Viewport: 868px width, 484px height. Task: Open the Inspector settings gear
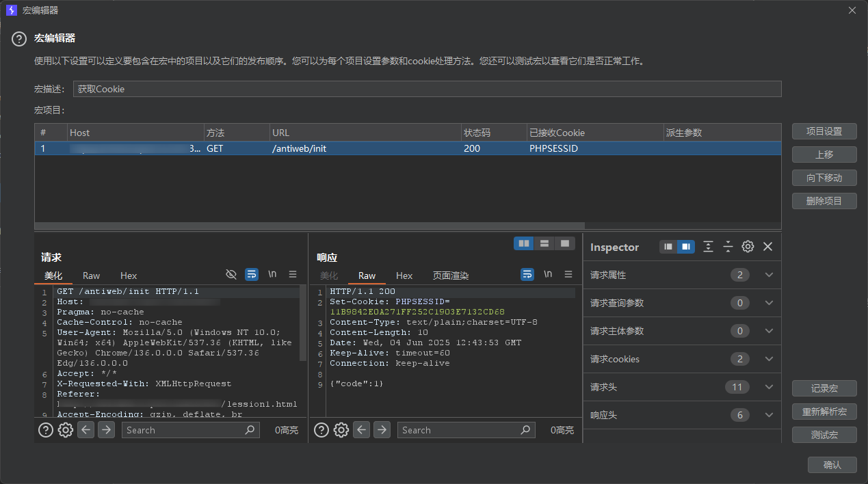(x=748, y=247)
